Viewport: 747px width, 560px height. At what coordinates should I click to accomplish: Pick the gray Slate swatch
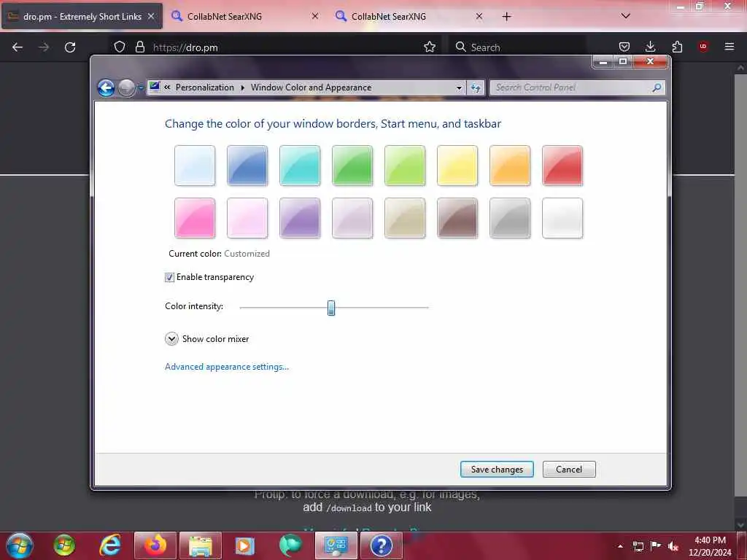click(x=510, y=217)
